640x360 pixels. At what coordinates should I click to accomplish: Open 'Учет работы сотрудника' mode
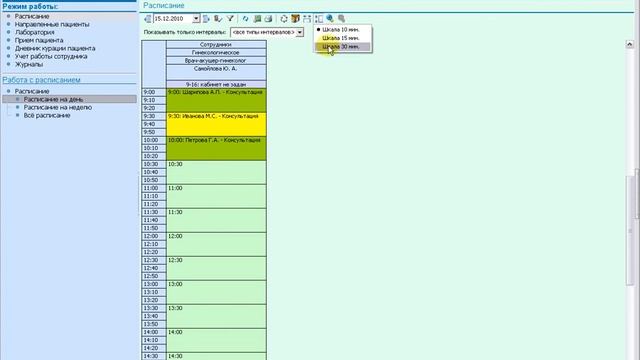[51, 56]
